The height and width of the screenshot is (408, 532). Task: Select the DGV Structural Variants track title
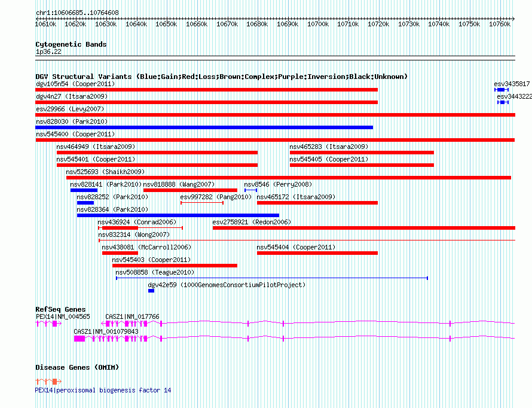click(221, 77)
